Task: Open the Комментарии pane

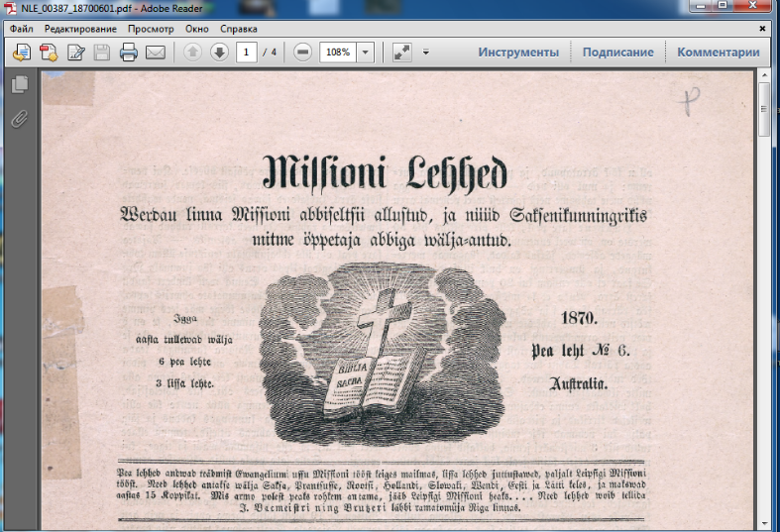Action: pyautogui.click(x=719, y=53)
